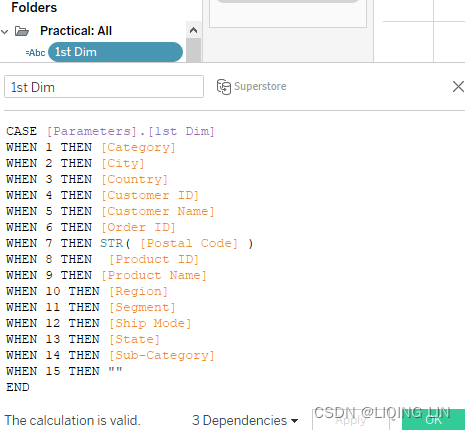The image size is (465, 430).
Task: Click the [State] field in formula
Action: coord(134,339)
